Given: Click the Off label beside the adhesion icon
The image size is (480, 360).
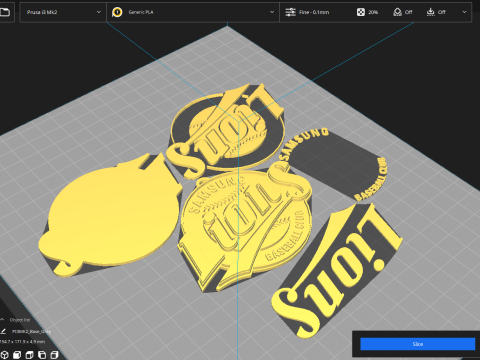Looking at the screenshot, I should click(442, 12).
